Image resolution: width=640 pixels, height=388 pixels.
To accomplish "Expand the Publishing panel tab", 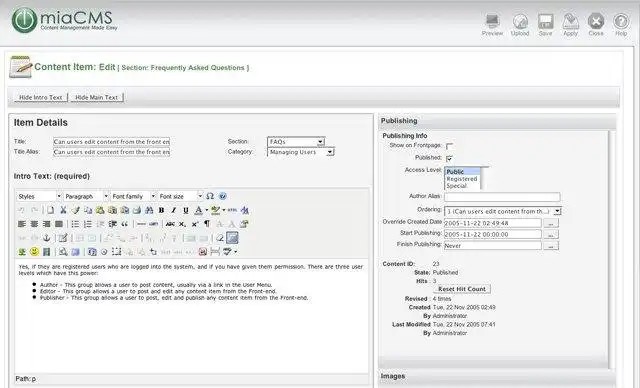I will tap(497, 121).
